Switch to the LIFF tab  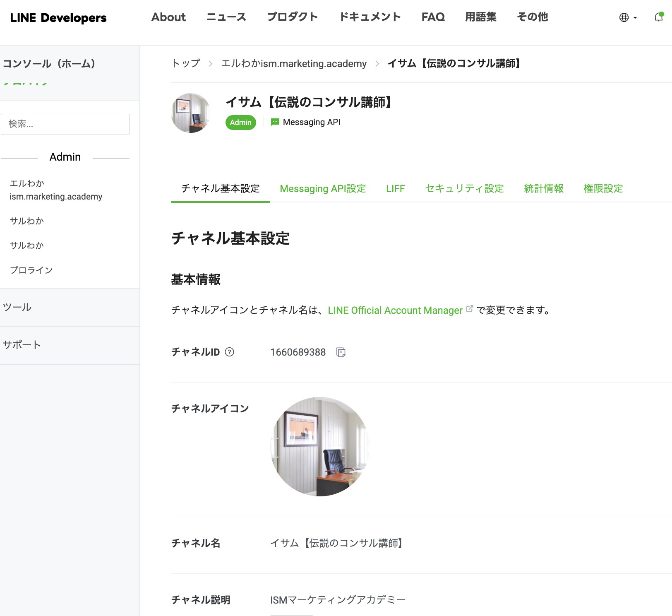tap(396, 188)
